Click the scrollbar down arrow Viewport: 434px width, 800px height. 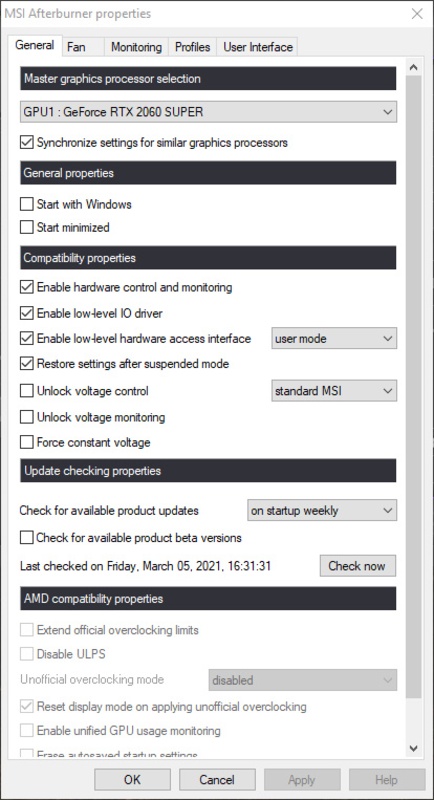click(x=414, y=748)
